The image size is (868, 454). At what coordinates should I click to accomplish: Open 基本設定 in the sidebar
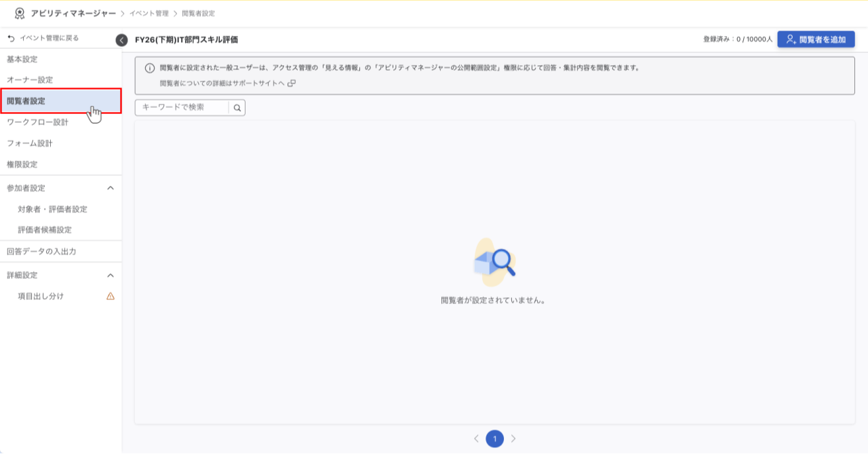tap(61, 60)
